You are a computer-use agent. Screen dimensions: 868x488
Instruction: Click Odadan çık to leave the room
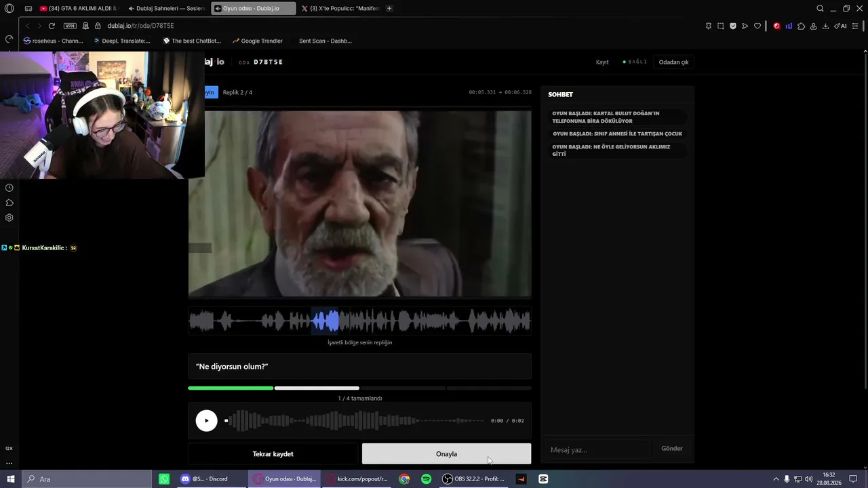[x=673, y=62]
